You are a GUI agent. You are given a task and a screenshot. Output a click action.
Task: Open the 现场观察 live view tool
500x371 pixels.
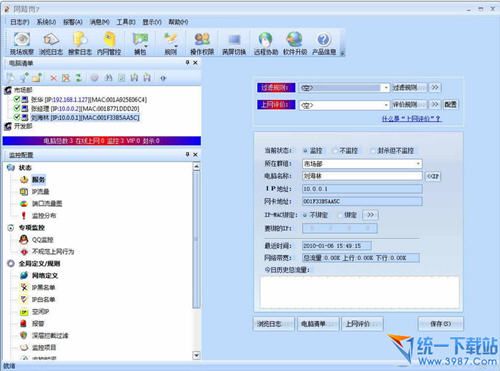22,43
